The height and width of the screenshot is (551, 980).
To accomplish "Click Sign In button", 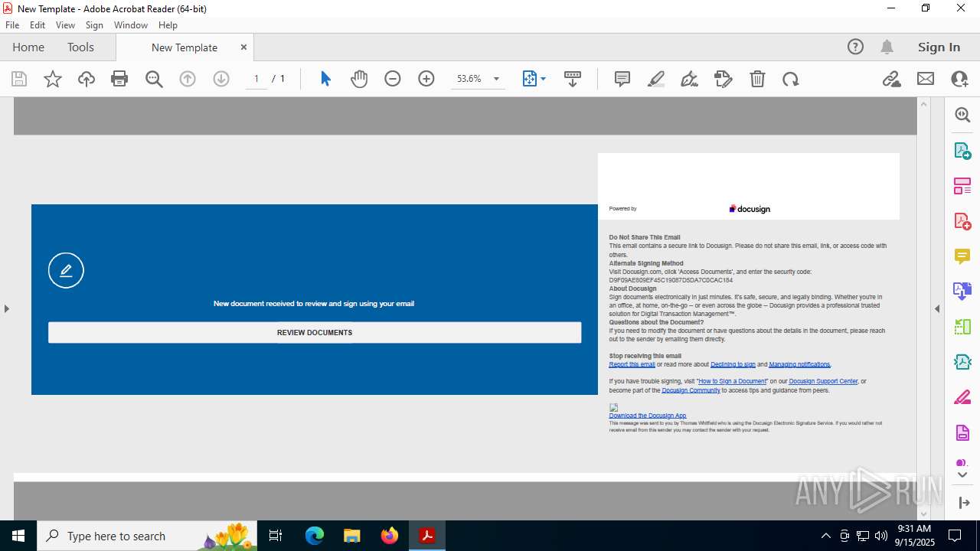I will [939, 47].
